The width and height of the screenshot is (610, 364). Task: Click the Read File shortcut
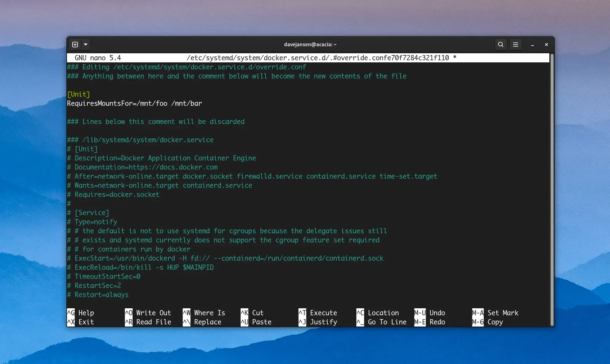pos(153,322)
